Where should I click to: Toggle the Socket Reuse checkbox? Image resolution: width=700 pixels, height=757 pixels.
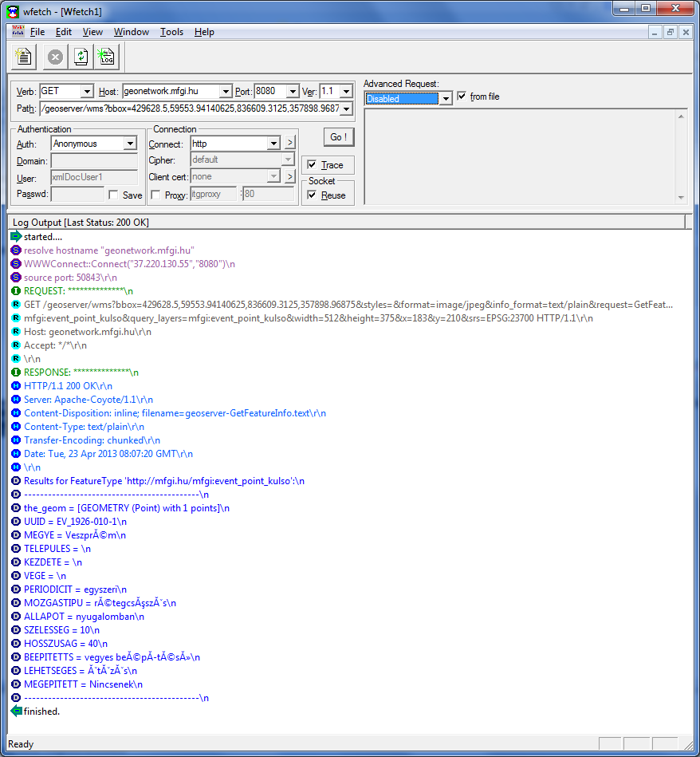point(312,195)
